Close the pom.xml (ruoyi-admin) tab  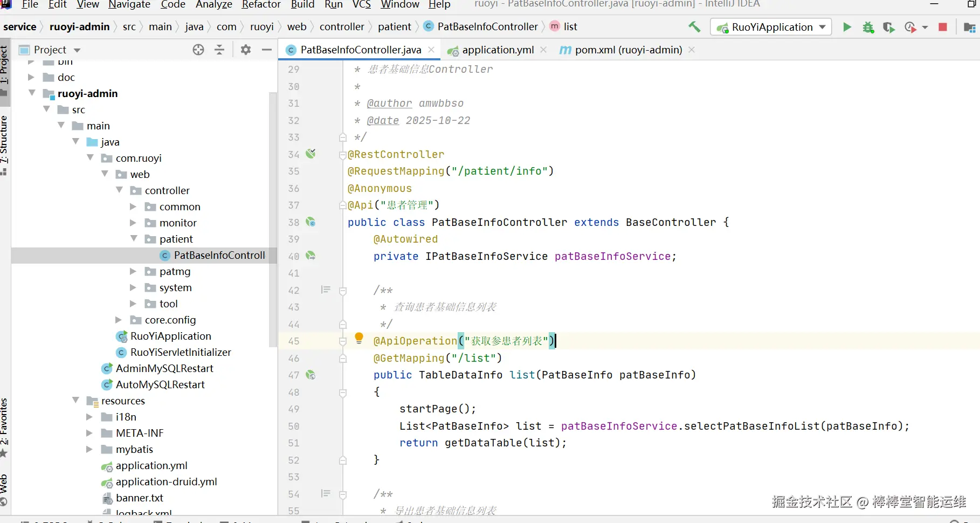[692, 50]
